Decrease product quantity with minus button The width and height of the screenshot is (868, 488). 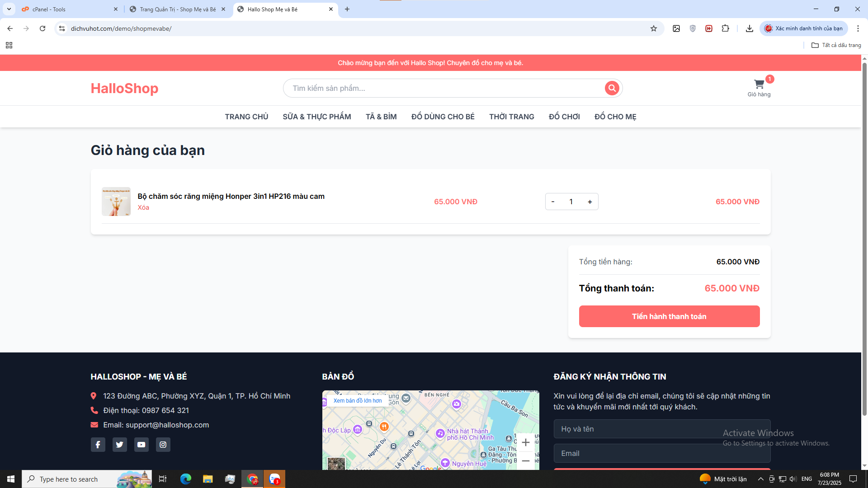[553, 202]
